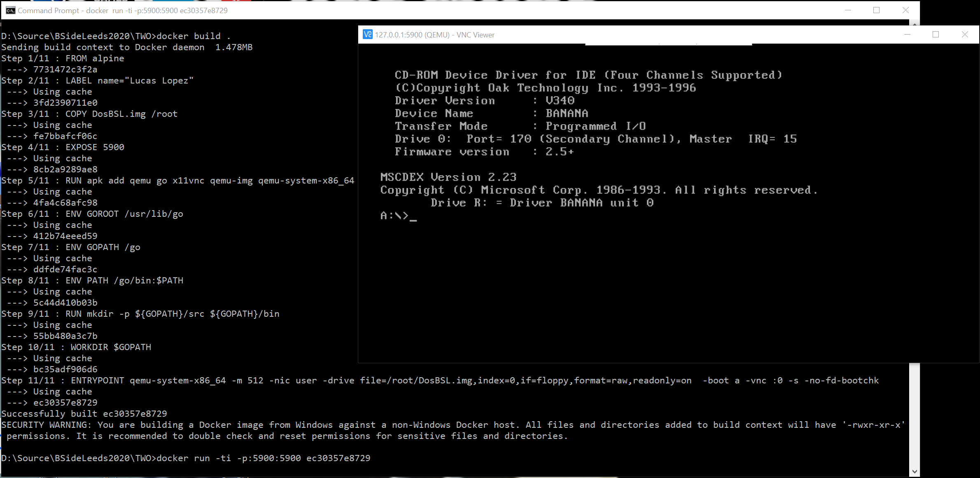Image resolution: width=980 pixels, height=478 pixels.
Task: Click the MSCDEX Version 2.23 line
Action: [x=448, y=177]
